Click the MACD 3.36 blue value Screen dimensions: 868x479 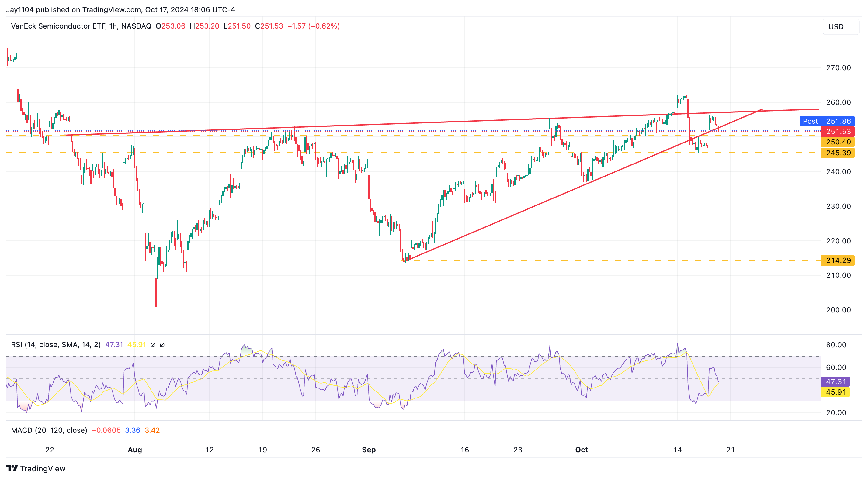(132, 430)
